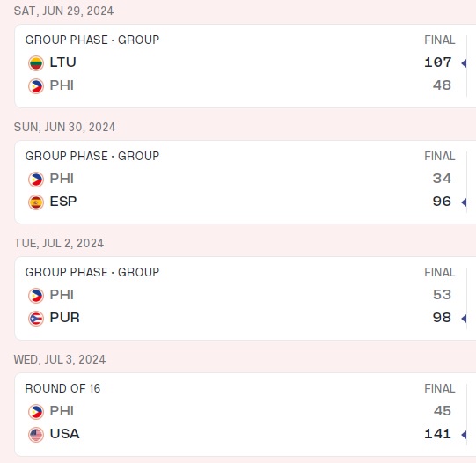Click Philippines flag in Jun 29 game

pos(36,86)
